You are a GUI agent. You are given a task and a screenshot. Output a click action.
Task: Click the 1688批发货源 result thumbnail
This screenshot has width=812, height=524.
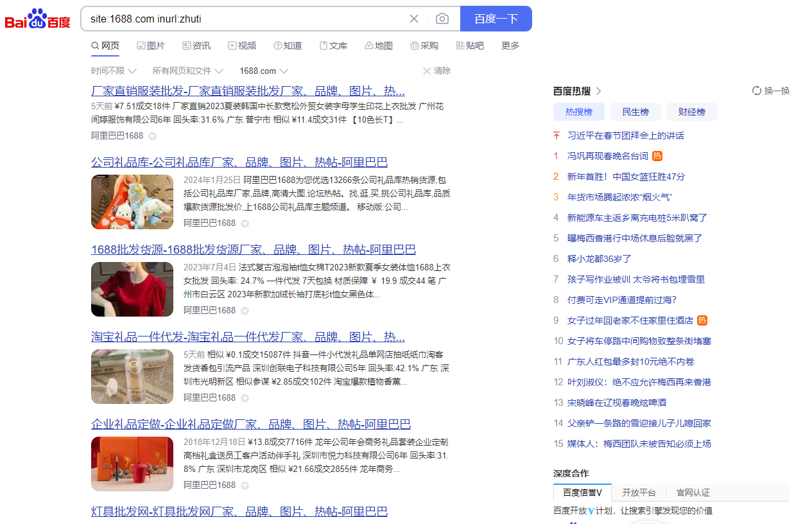click(x=132, y=289)
